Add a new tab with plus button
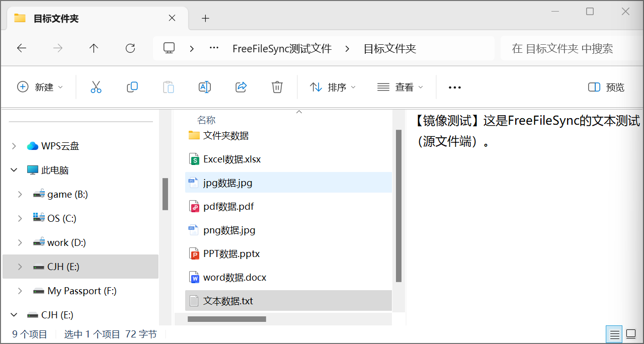 pyautogui.click(x=205, y=19)
